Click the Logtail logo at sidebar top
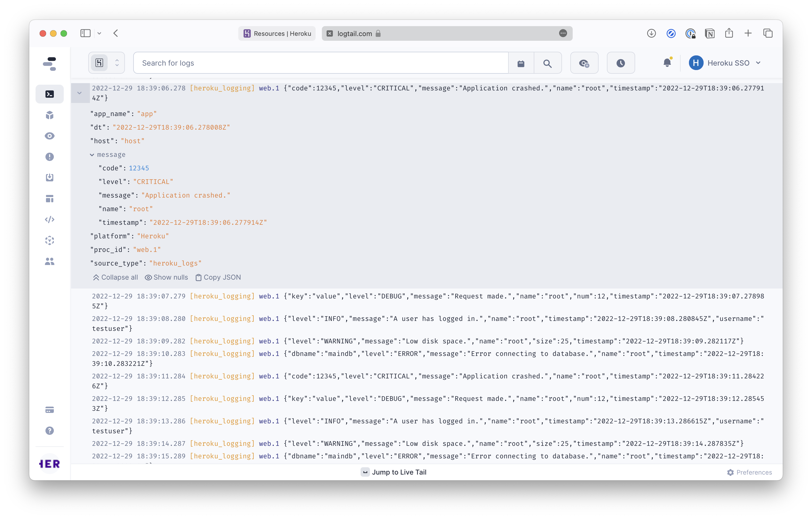 50,64
